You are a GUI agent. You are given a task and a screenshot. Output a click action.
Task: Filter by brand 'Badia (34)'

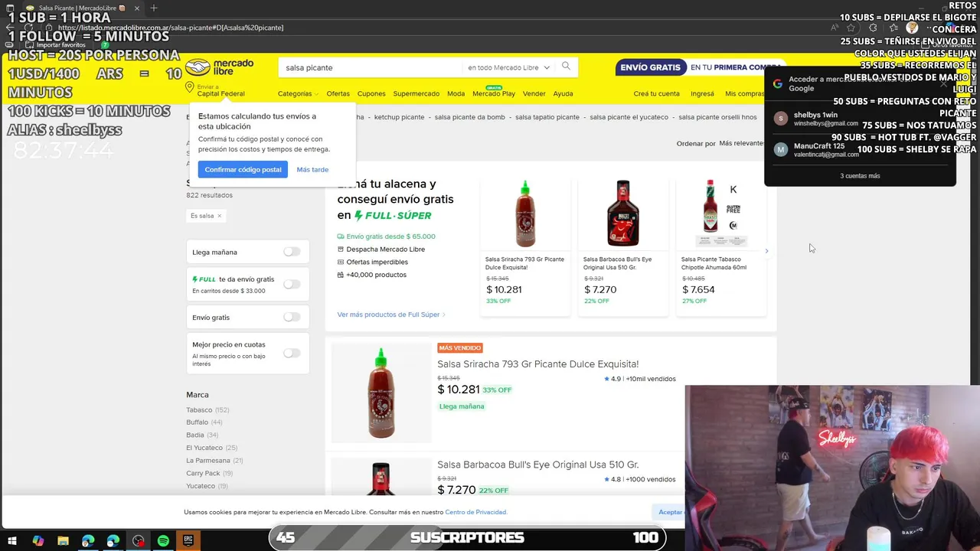pos(202,435)
